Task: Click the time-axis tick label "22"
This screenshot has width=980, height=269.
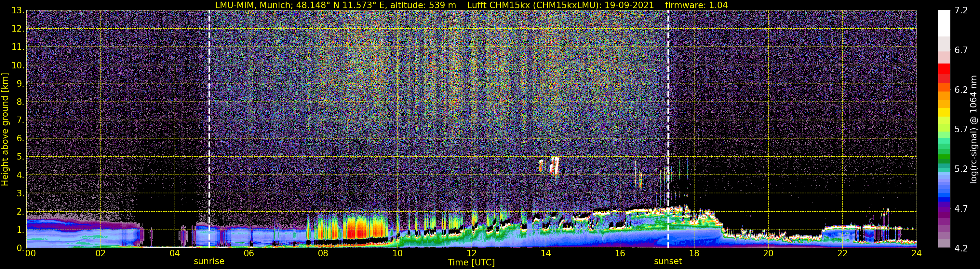Action: (x=842, y=254)
